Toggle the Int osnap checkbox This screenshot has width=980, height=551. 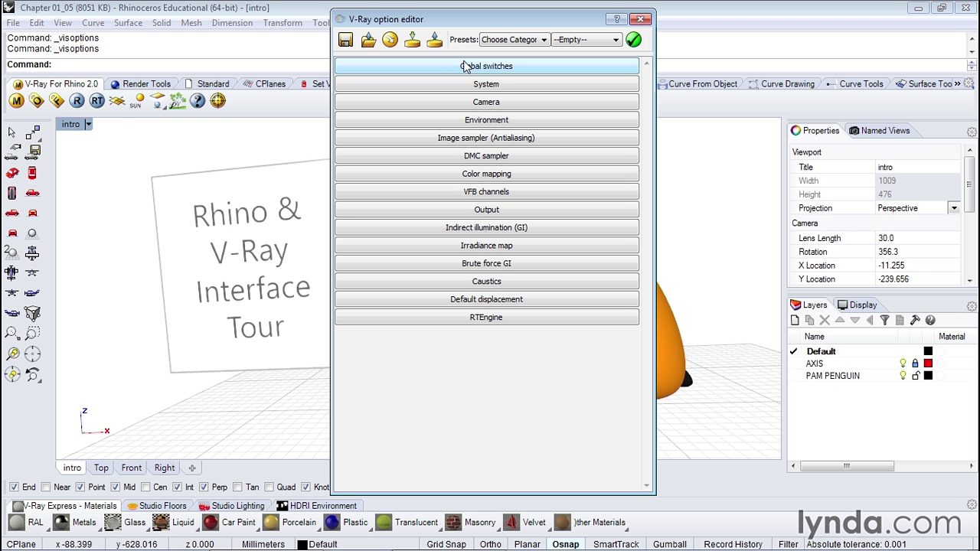click(177, 487)
